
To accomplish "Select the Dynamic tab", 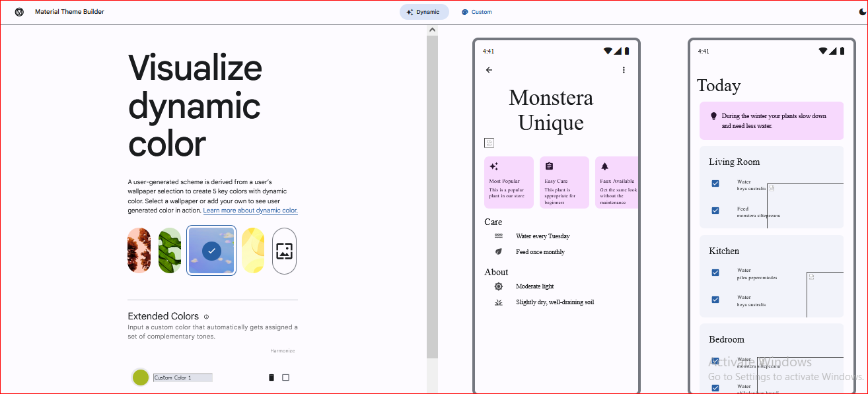I will coord(424,11).
